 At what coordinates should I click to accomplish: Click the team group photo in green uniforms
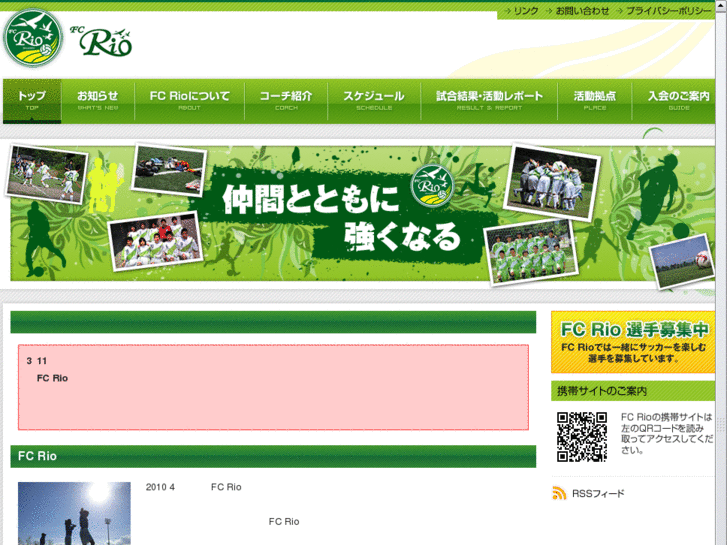pos(531,253)
